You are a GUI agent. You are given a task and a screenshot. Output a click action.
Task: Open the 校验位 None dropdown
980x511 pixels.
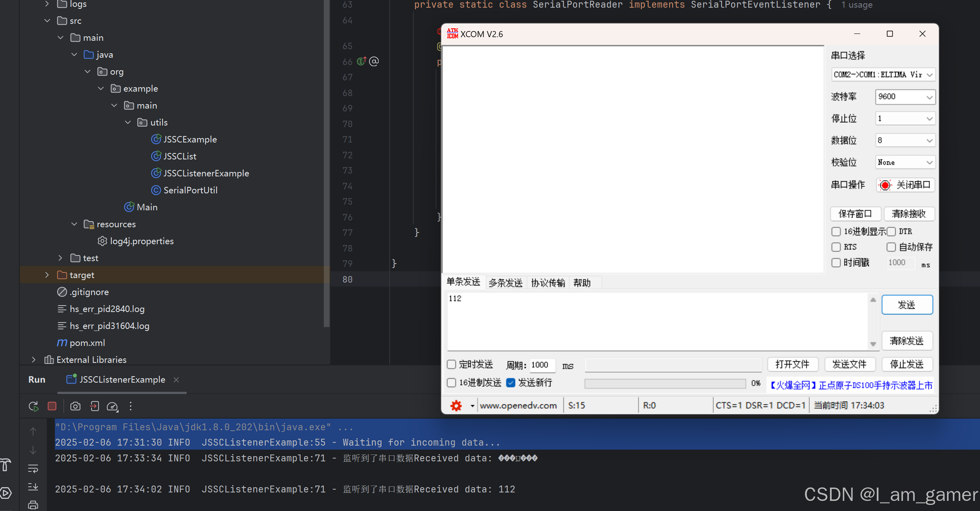905,162
